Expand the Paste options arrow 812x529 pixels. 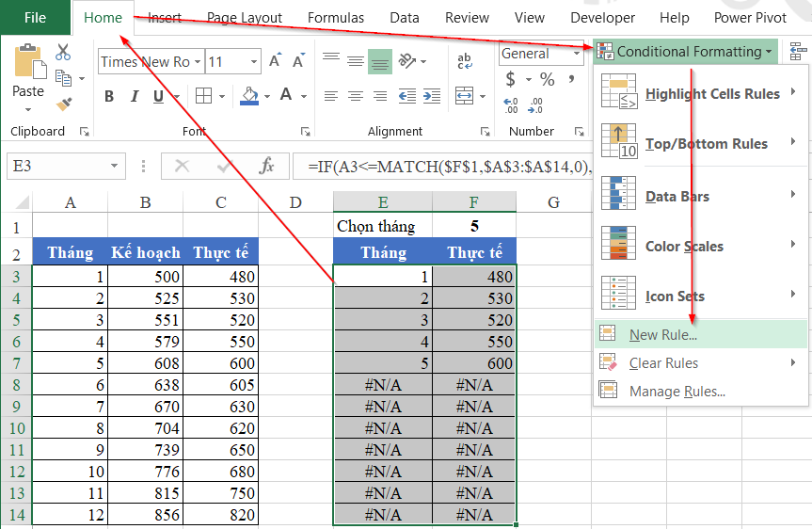pyautogui.click(x=28, y=110)
